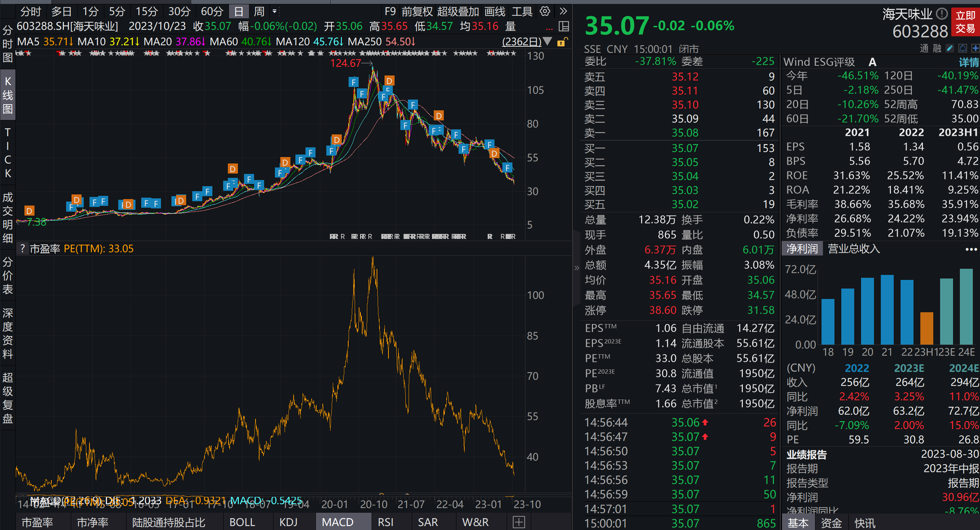Click the orange lock icon

[562, 42]
